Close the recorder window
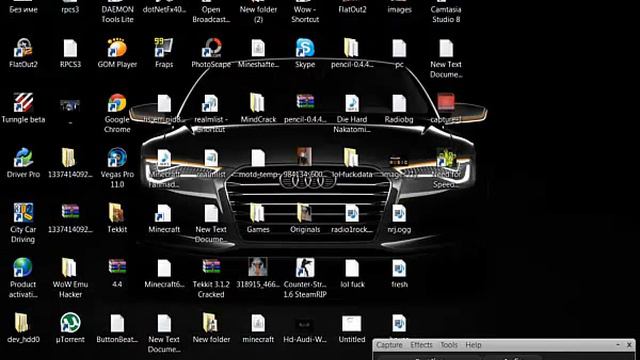640x360 pixels. (629, 345)
